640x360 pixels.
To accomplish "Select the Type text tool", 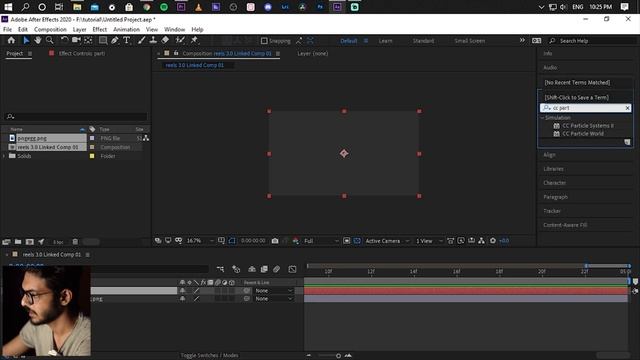I will click(x=127, y=40).
